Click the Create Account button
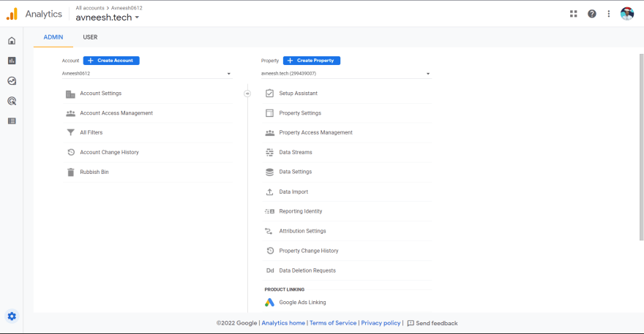The image size is (644, 334). coord(111,61)
